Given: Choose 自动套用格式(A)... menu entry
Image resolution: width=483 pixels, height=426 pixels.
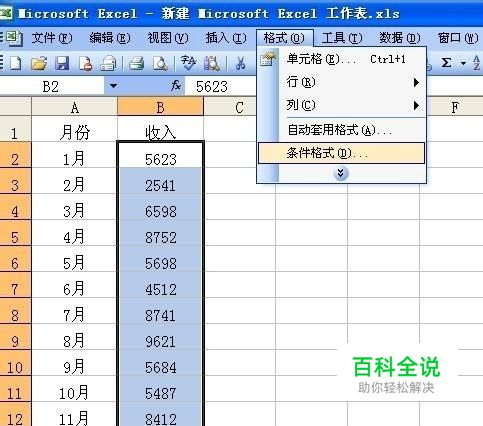Looking at the screenshot, I should pyautogui.click(x=341, y=130).
